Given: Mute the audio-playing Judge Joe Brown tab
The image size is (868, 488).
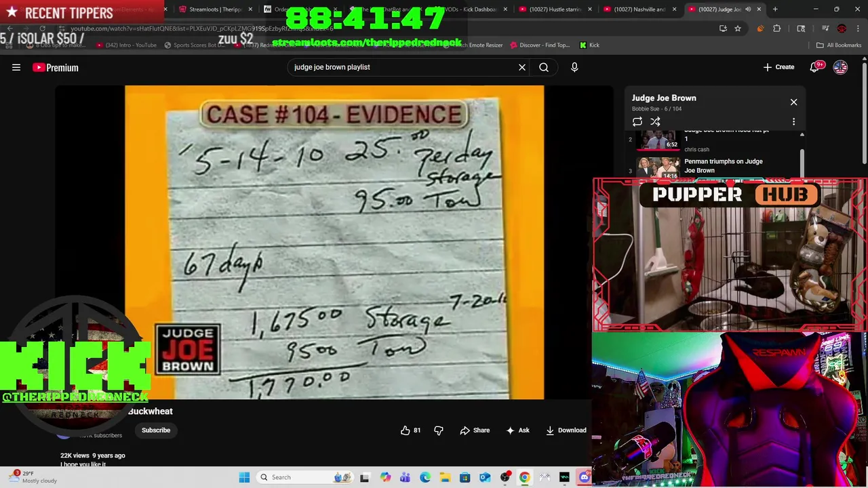Looking at the screenshot, I should (x=749, y=9).
